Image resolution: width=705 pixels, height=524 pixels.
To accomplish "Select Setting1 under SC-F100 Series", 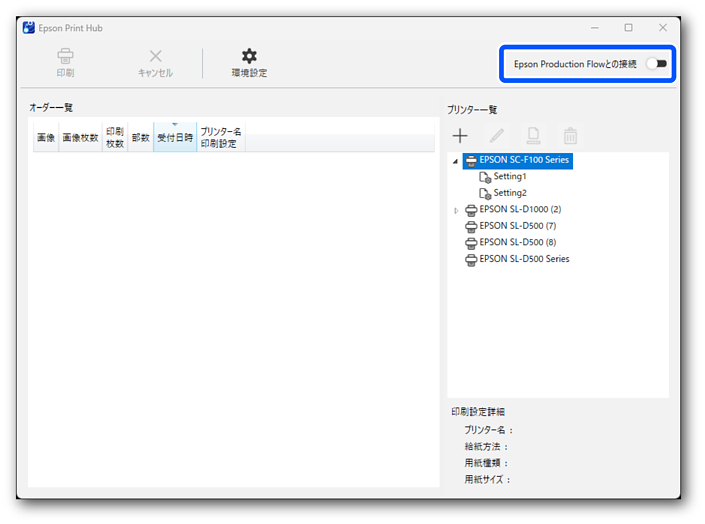I will (509, 177).
